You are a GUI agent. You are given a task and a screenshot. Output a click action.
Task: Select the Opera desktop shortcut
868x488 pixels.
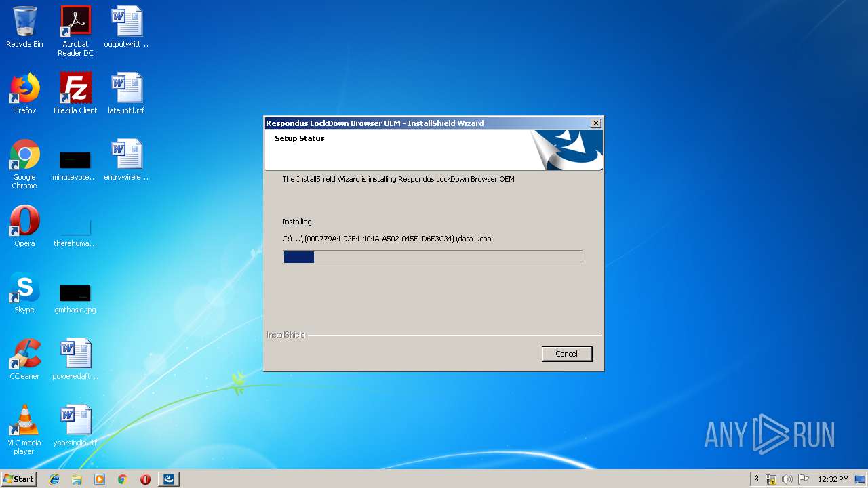[24, 226]
